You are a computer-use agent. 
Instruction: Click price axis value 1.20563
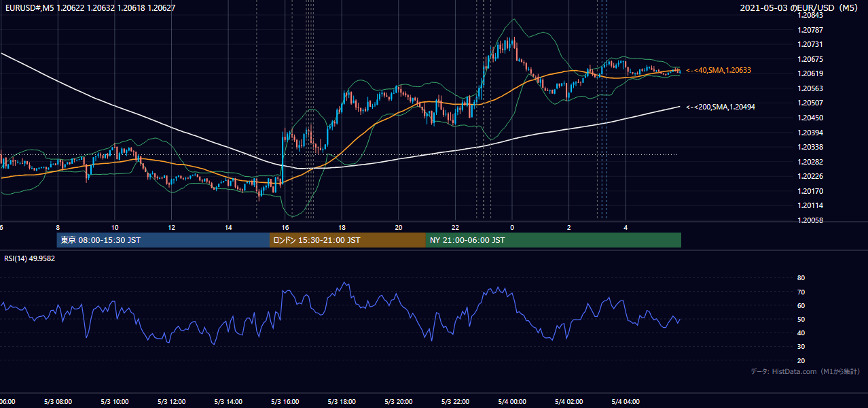tap(810, 88)
